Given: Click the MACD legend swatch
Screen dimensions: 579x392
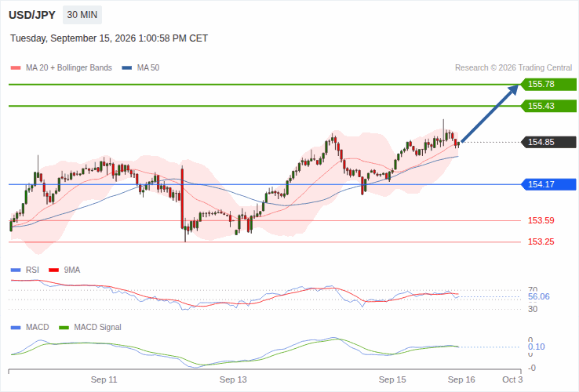Looking at the screenshot, I should click(x=16, y=328).
